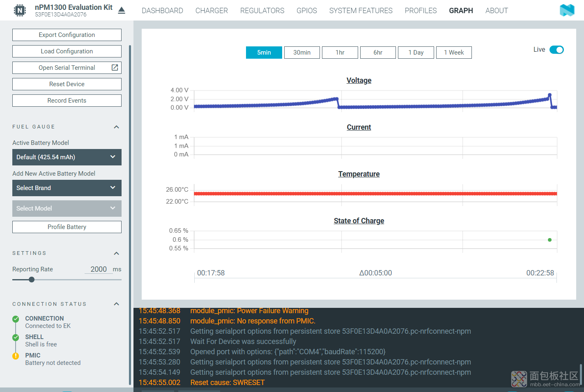The width and height of the screenshot is (584, 392).
Task: Open the Charger tab
Action: tap(212, 11)
